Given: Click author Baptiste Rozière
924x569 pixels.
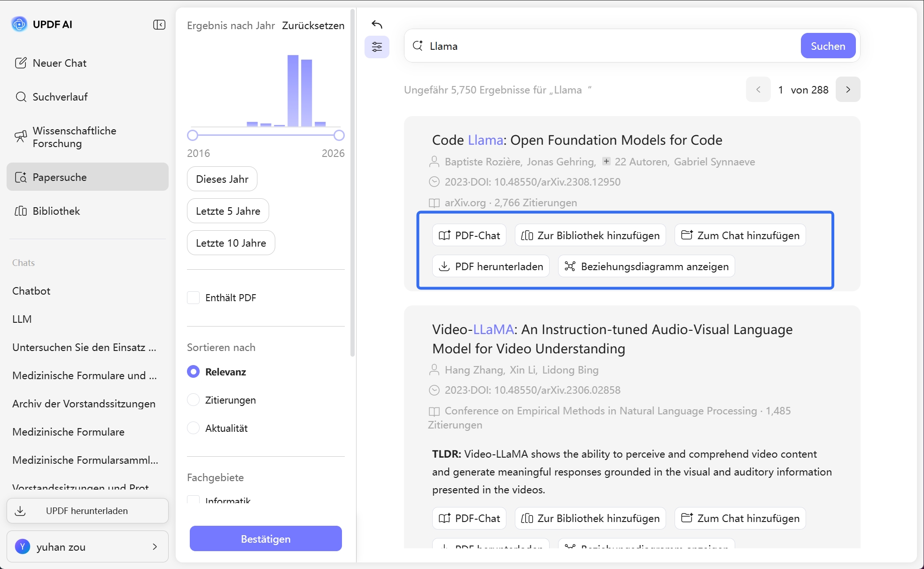Looking at the screenshot, I should 482,162.
